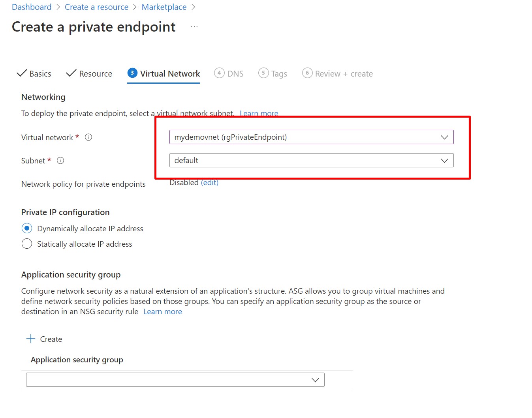
Task: Open the Application security group dropdown
Action: pos(315,380)
